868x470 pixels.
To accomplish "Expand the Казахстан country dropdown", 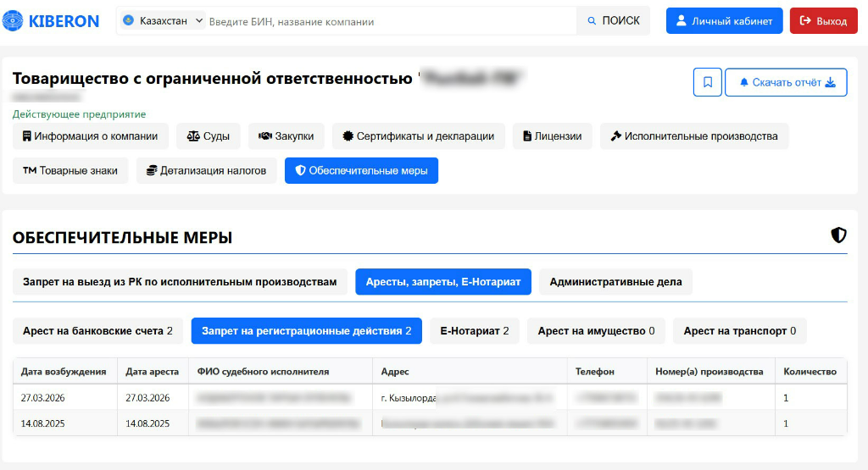I will [x=164, y=21].
